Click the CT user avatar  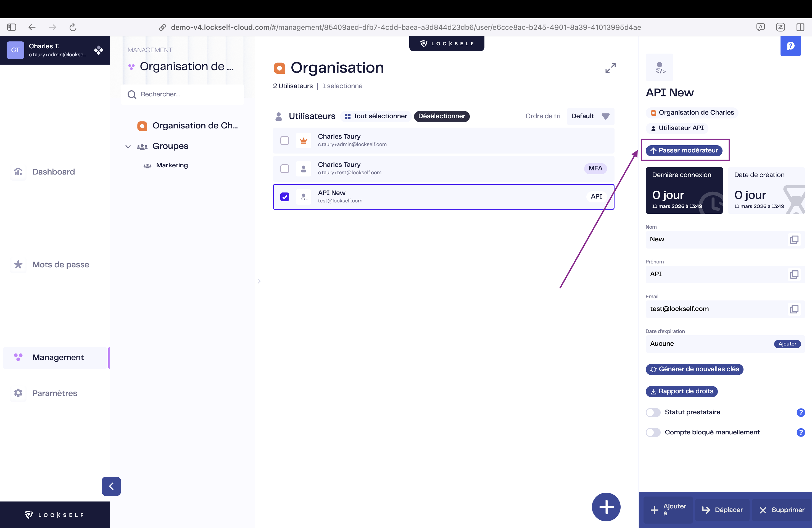[15, 50]
